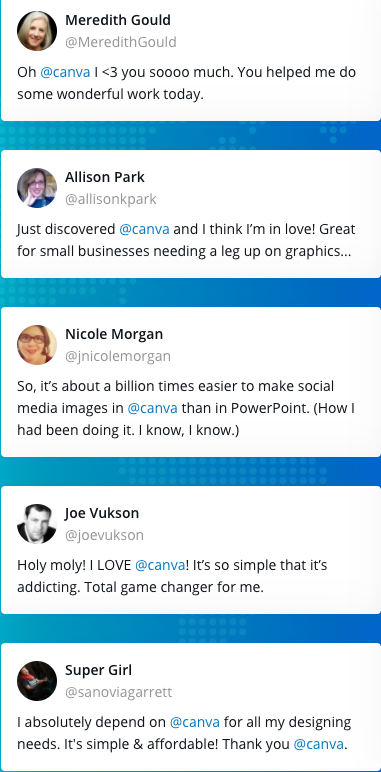Open the @allisonkpark handle

pyautogui.click(x=111, y=199)
